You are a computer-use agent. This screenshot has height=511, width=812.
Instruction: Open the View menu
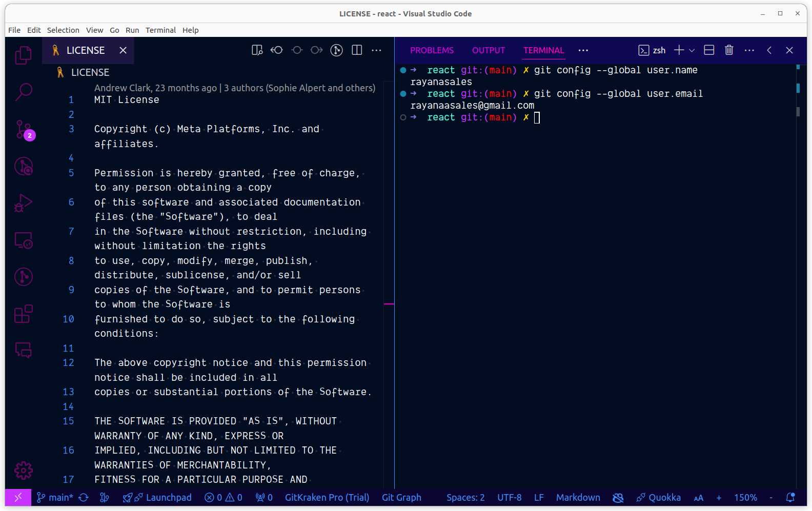[x=94, y=30]
